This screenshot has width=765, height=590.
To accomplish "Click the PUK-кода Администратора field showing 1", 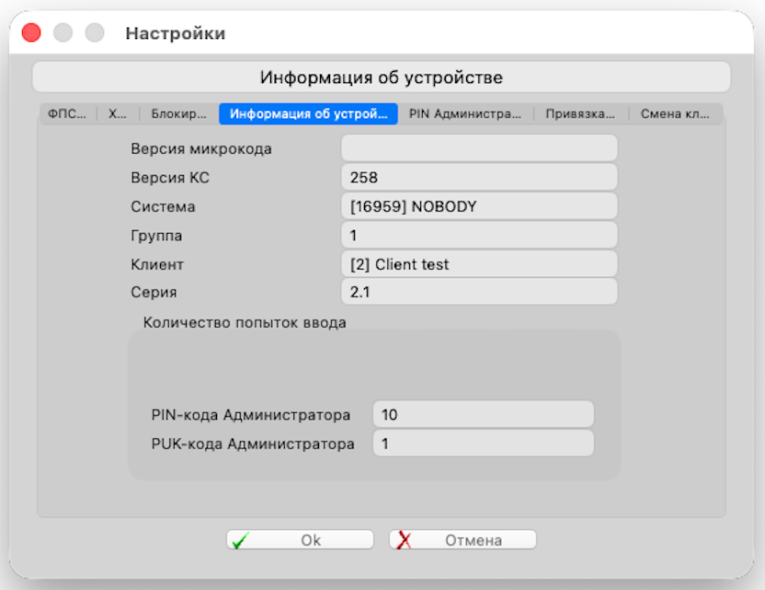I will 483,444.
